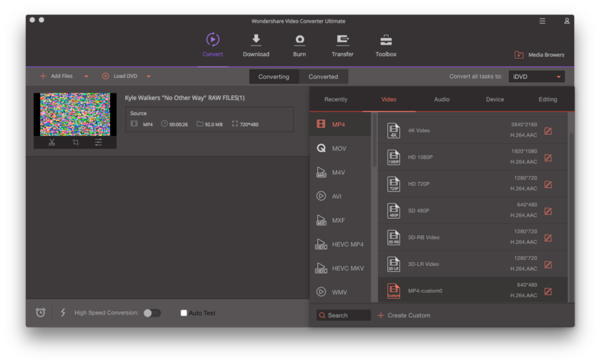Select the WMV format
The image size is (600, 364).
point(340,292)
